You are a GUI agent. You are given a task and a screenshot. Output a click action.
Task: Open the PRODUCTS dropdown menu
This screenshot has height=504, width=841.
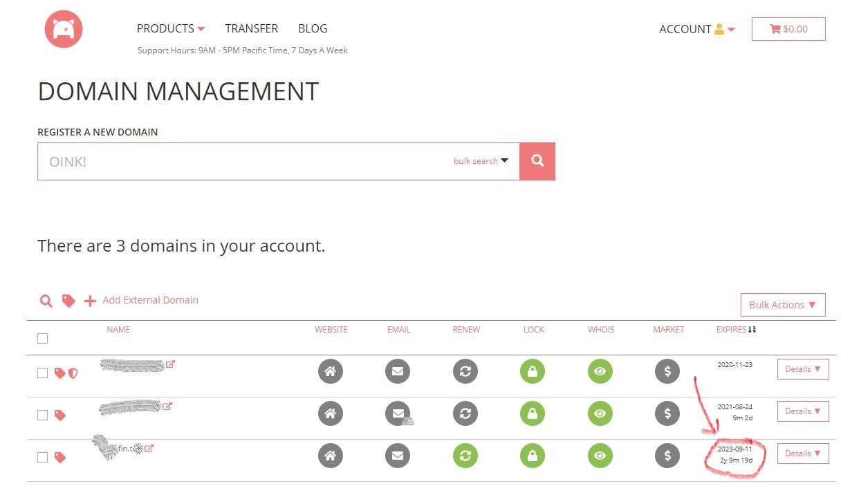click(x=171, y=28)
